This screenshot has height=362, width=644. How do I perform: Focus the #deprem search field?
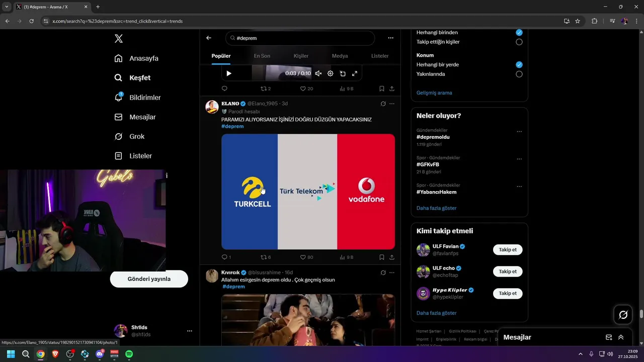click(x=300, y=38)
